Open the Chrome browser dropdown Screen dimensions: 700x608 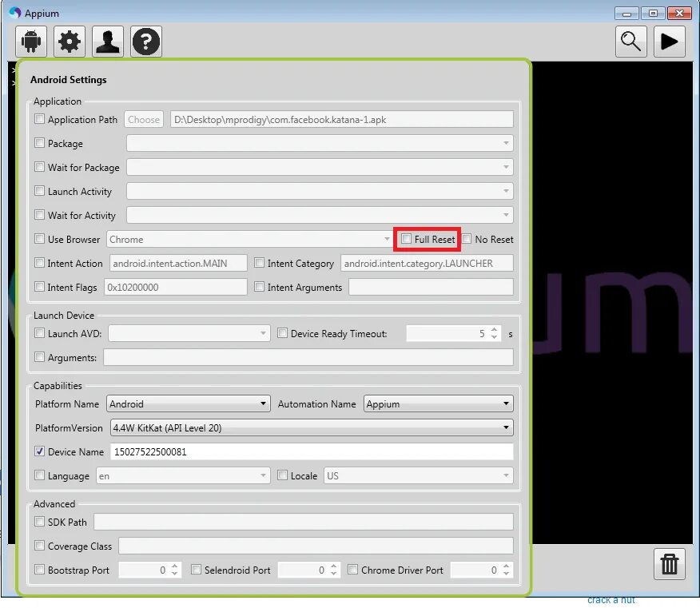coord(249,239)
